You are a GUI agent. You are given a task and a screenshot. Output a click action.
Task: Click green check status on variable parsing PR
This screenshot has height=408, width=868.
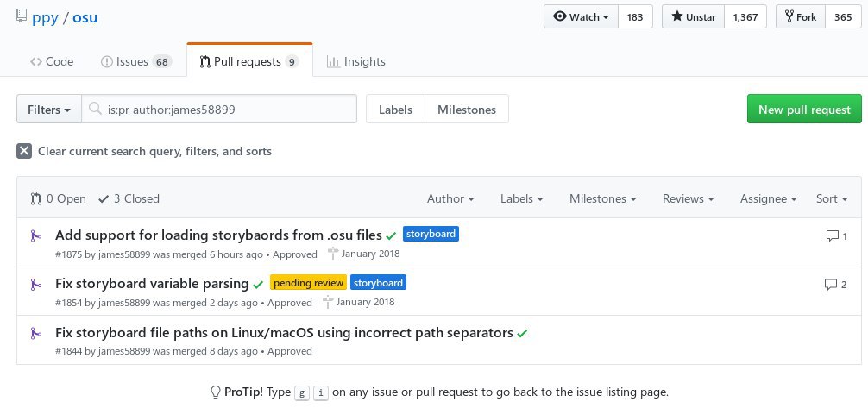pyautogui.click(x=258, y=285)
